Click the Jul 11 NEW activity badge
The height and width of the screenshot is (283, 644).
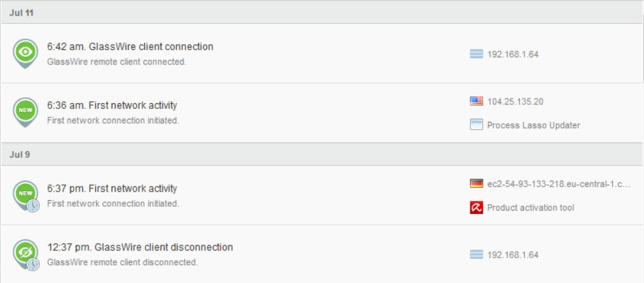[x=25, y=110]
